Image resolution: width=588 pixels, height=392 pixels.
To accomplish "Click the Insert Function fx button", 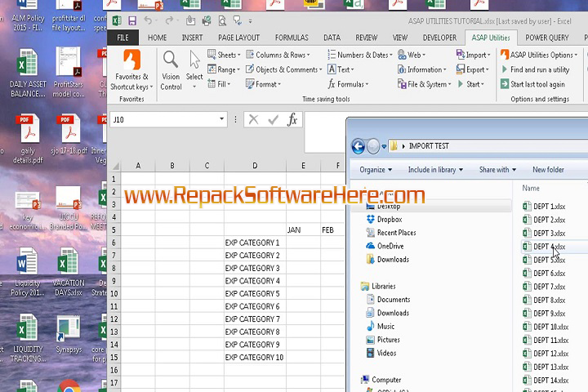I will point(292,120).
